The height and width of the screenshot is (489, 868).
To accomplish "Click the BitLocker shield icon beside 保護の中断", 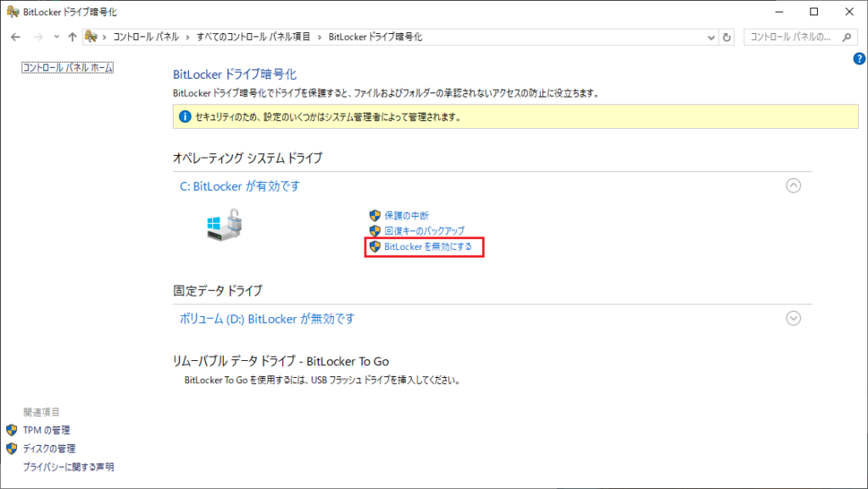I will point(373,214).
